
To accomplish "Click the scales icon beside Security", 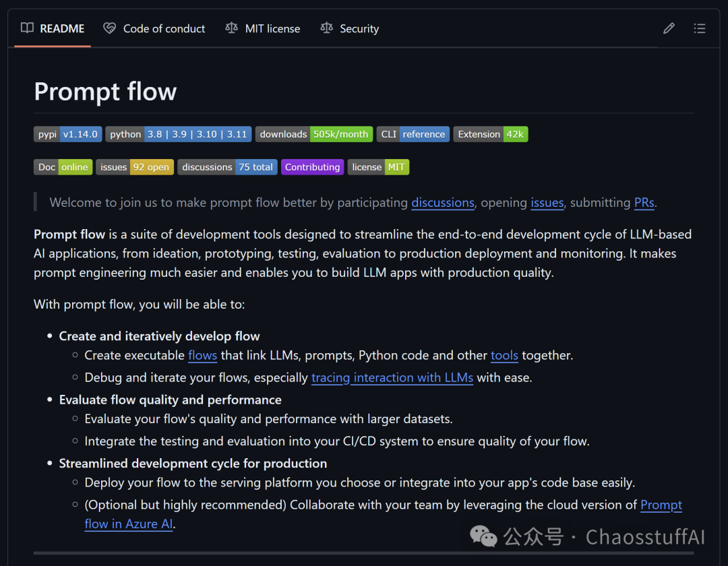I will coord(326,28).
